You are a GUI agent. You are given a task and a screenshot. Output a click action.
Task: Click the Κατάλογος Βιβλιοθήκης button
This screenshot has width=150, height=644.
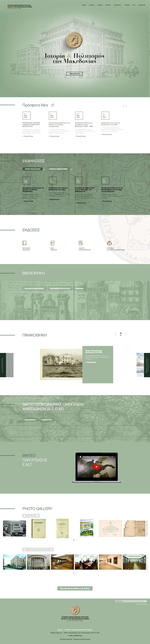[x=34, y=289]
